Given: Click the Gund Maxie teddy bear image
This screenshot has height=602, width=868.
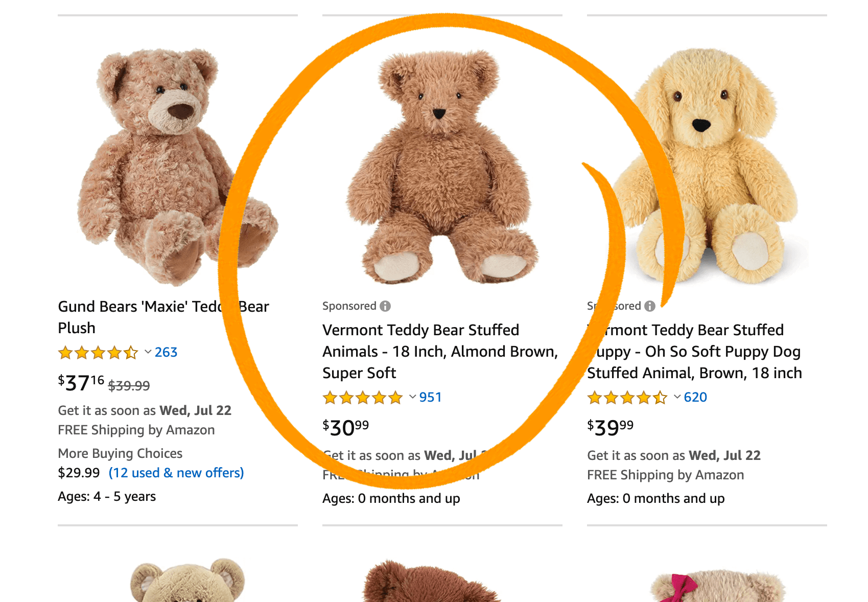Looking at the screenshot, I should pos(163,164).
